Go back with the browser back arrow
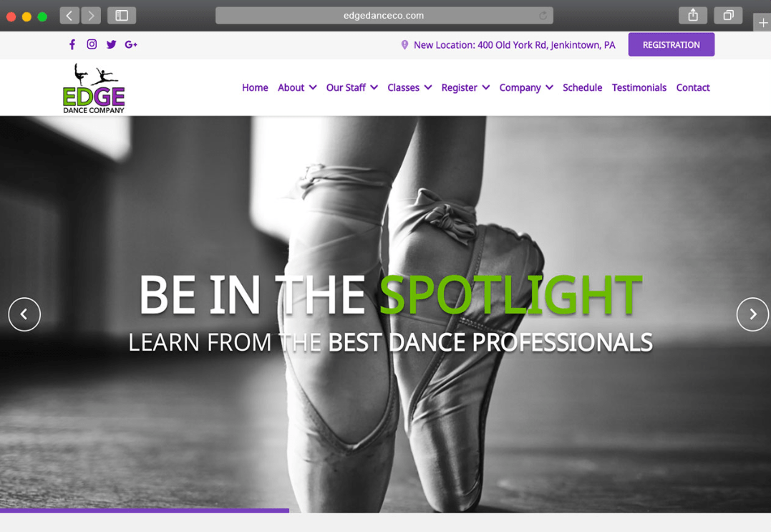771x532 pixels. [x=69, y=16]
